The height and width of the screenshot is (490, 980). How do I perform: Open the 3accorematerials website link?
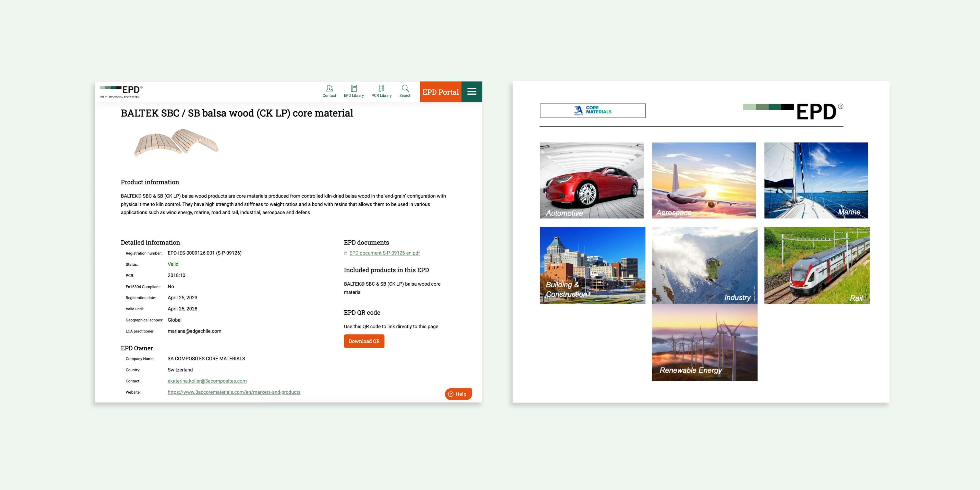coord(234,392)
